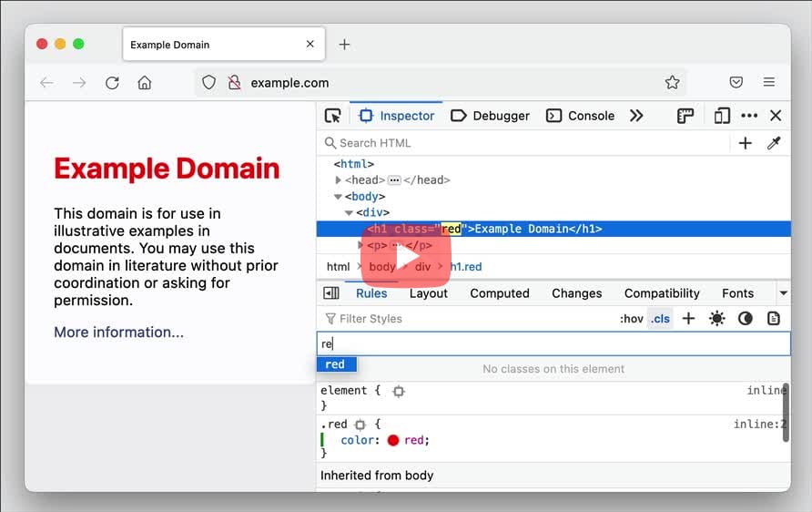The image size is (812, 512).
Task: Reload the current page
Action: pyautogui.click(x=112, y=82)
